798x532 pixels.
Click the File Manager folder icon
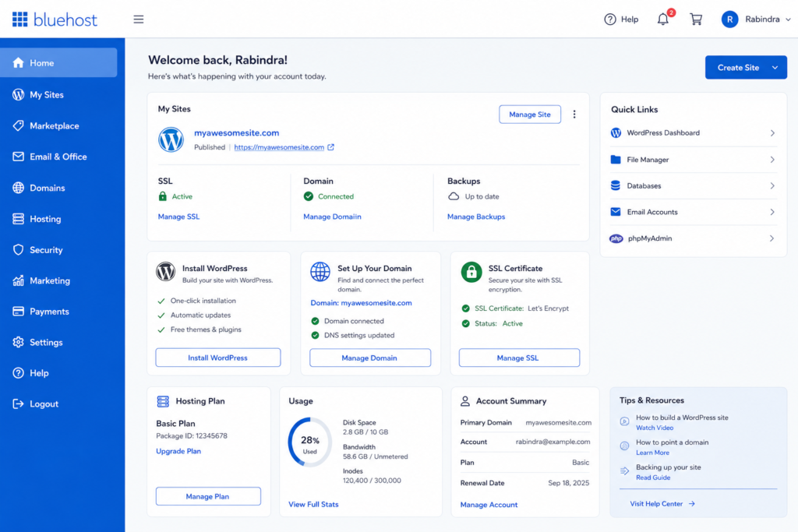coord(616,160)
